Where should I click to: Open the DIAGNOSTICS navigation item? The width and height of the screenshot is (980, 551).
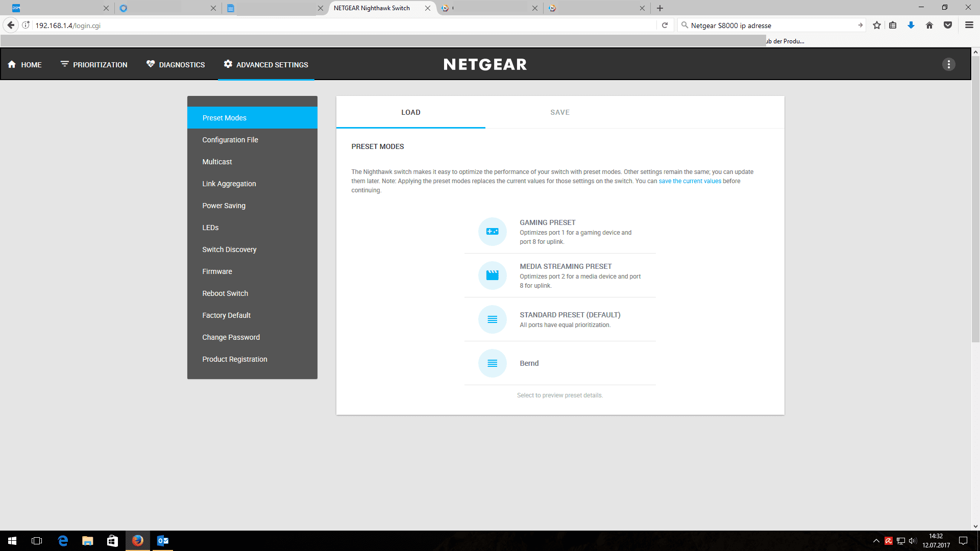[x=176, y=65]
